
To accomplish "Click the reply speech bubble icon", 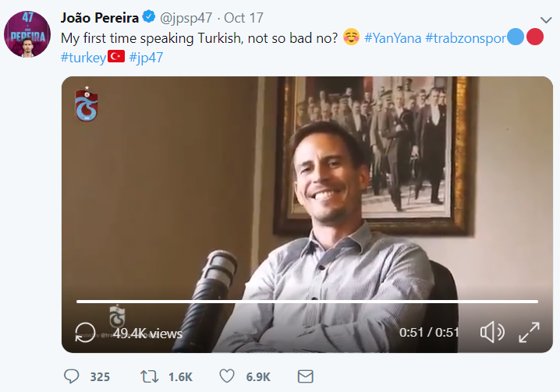I will [71, 376].
